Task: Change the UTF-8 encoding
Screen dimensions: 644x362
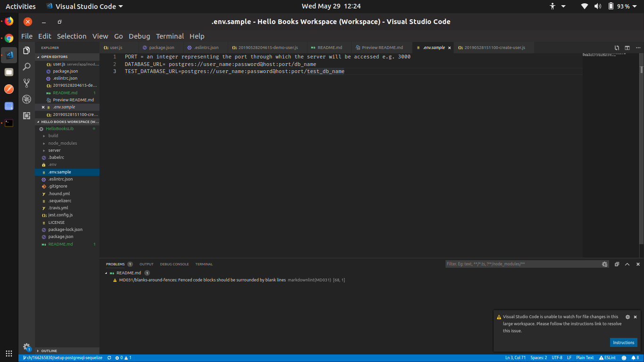Action: click(x=557, y=358)
